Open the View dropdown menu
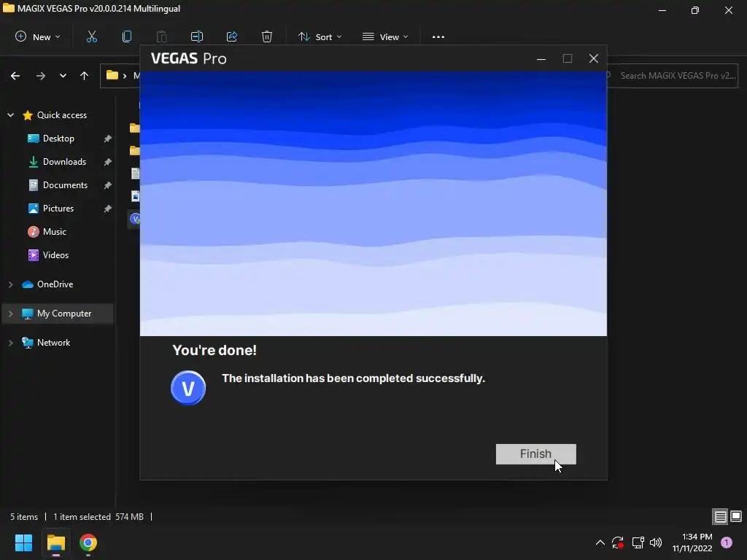747x560 pixels. click(385, 36)
